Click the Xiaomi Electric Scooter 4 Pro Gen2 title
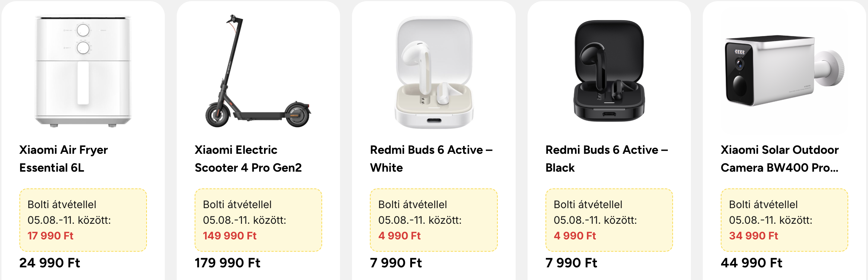 click(x=248, y=159)
